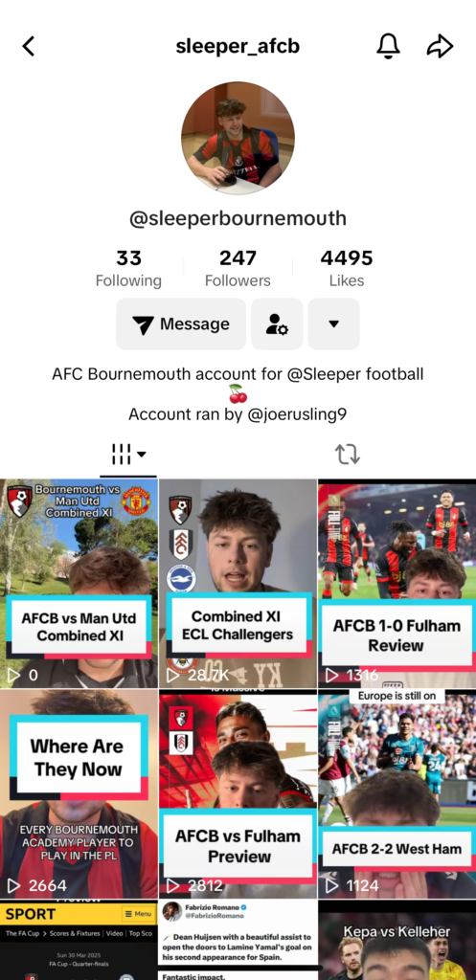Open @joerusling9 profile link in bio
Image resolution: width=476 pixels, height=980 pixels.
click(297, 414)
